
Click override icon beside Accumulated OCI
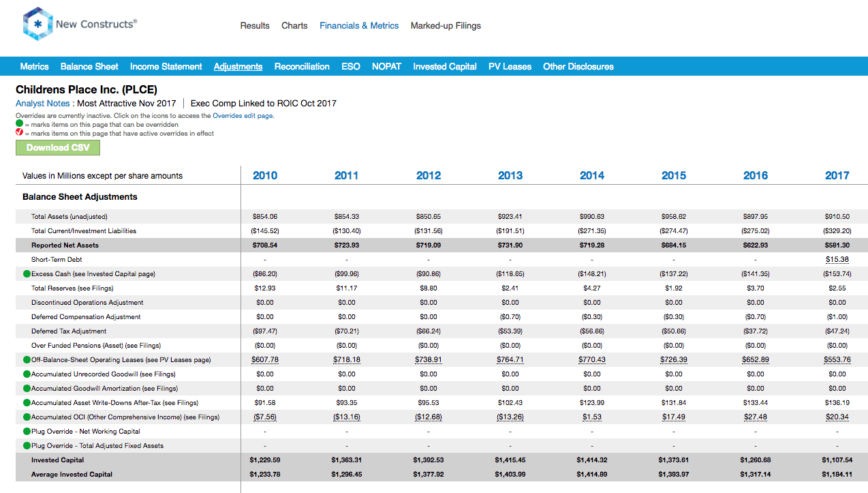(27, 417)
